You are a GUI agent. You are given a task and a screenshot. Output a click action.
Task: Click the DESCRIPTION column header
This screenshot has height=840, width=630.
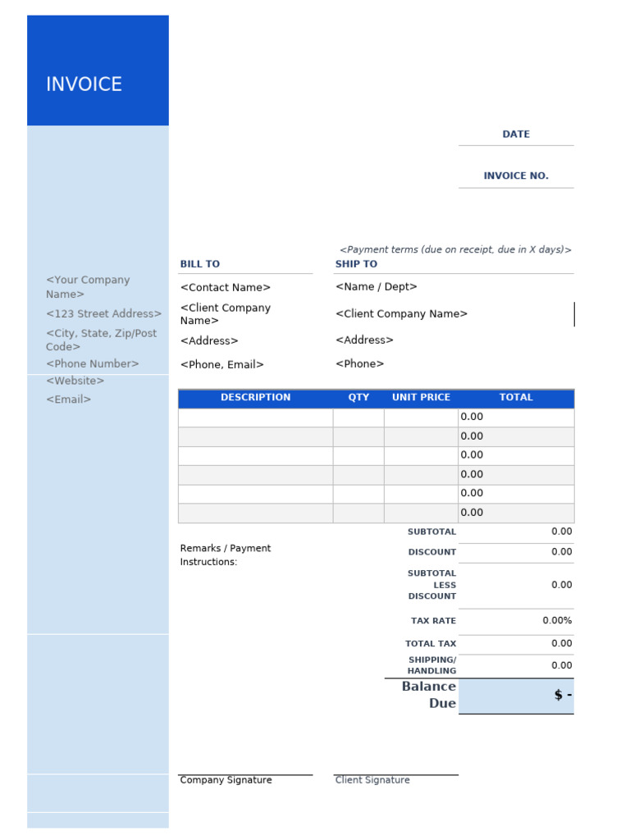[256, 398]
